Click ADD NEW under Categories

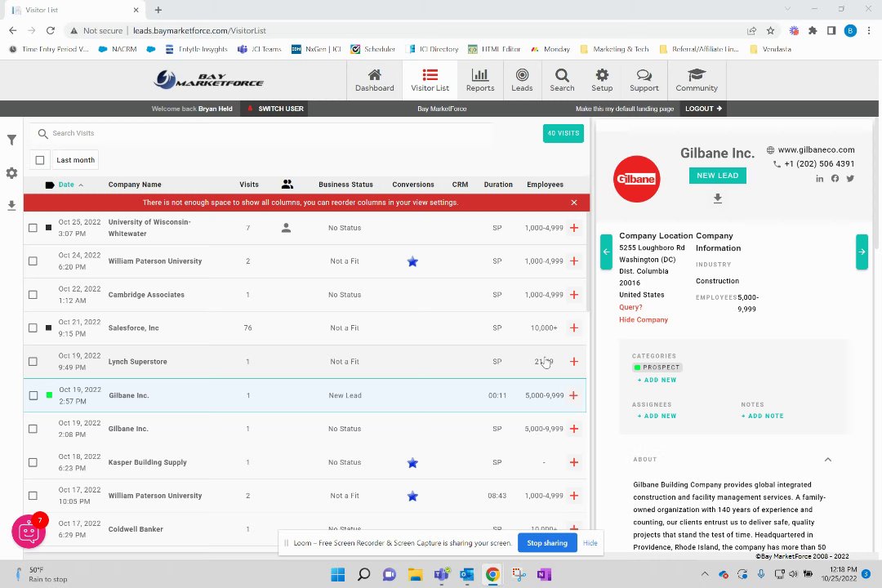click(657, 380)
